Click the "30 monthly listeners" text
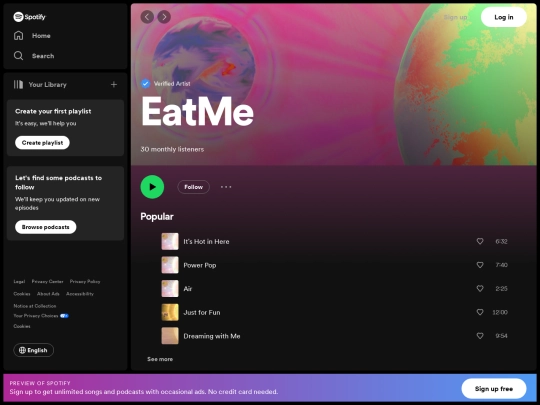Screen dimensions: 540x405 tap(172, 149)
